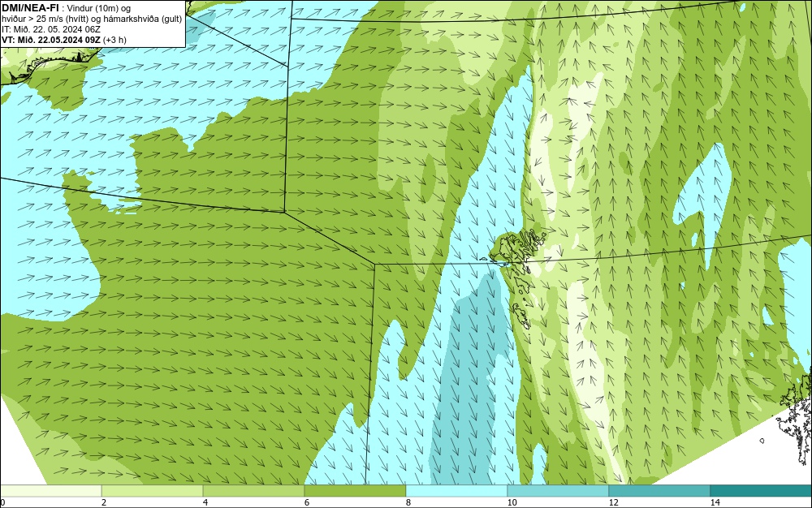This screenshot has height=508, width=812.
Task: Click the 12–14 m/s teal legend swatch
Action: 659,491
